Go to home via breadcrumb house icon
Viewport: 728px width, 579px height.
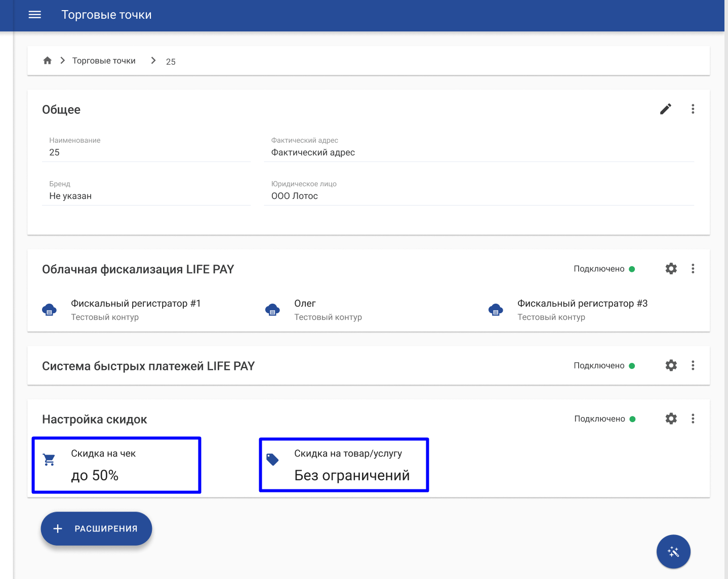(x=48, y=60)
